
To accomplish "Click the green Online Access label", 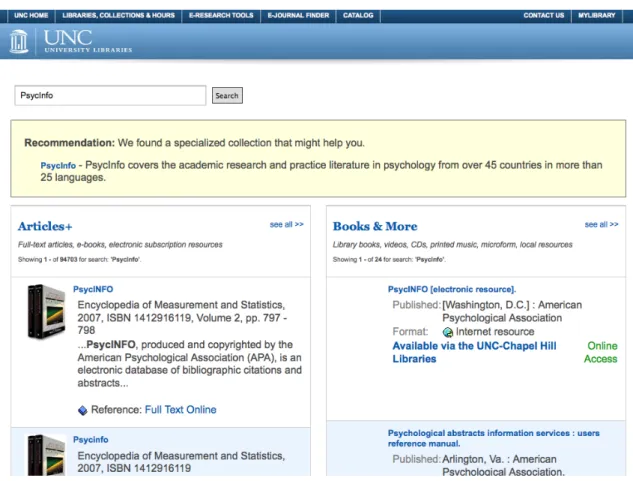I will 601,352.
